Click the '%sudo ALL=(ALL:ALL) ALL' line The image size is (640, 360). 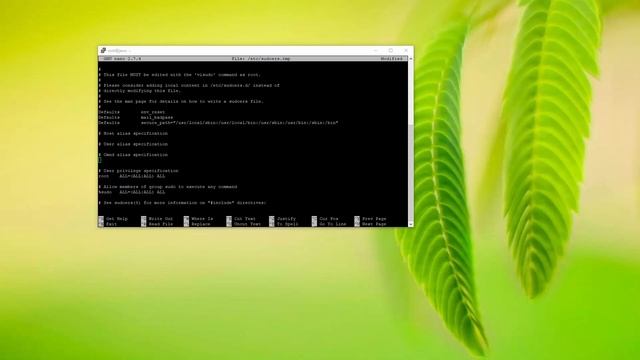coord(132,192)
